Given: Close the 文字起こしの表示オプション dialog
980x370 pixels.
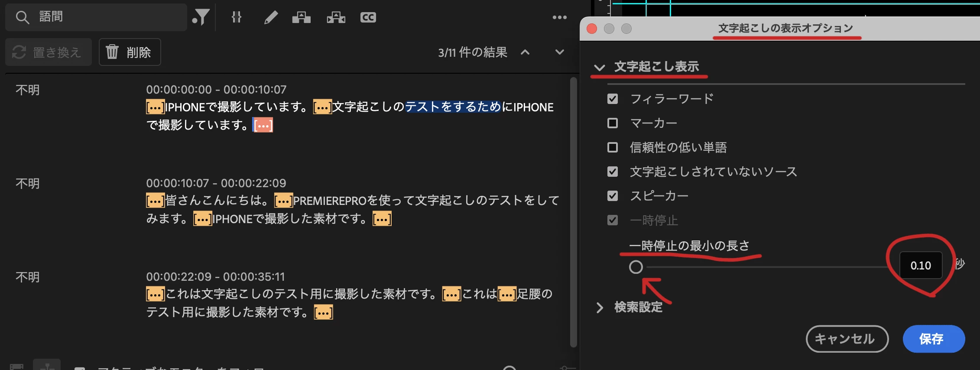Looking at the screenshot, I should click(x=592, y=29).
